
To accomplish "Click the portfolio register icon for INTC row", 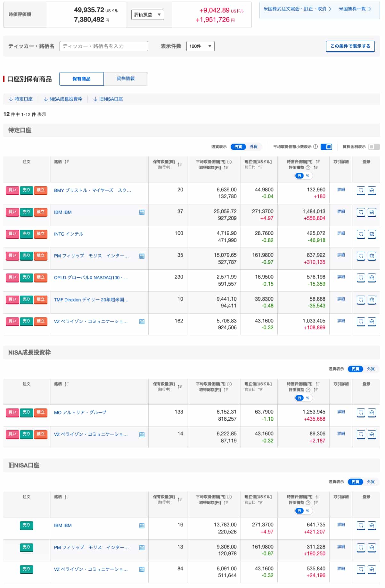I will pyautogui.click(x=372, y=234).
